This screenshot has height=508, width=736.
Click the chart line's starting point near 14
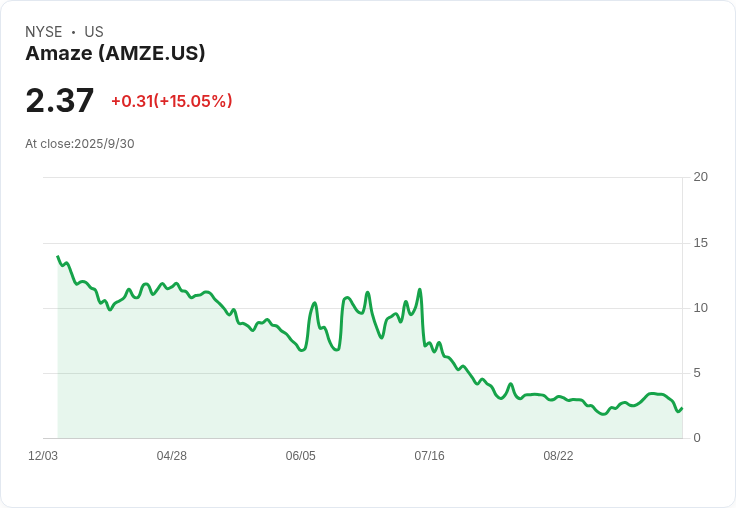point(58,257)
